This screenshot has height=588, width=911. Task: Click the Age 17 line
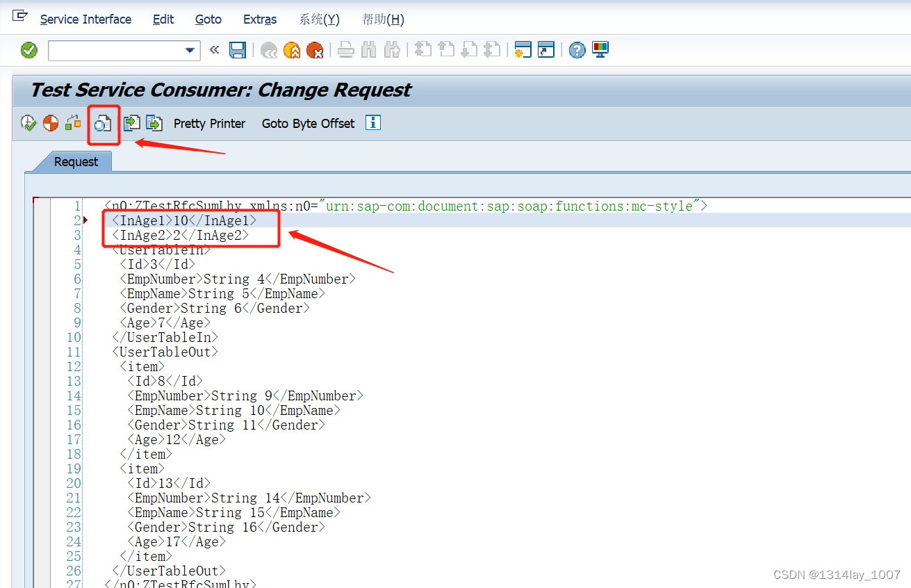tap(177, 541)
